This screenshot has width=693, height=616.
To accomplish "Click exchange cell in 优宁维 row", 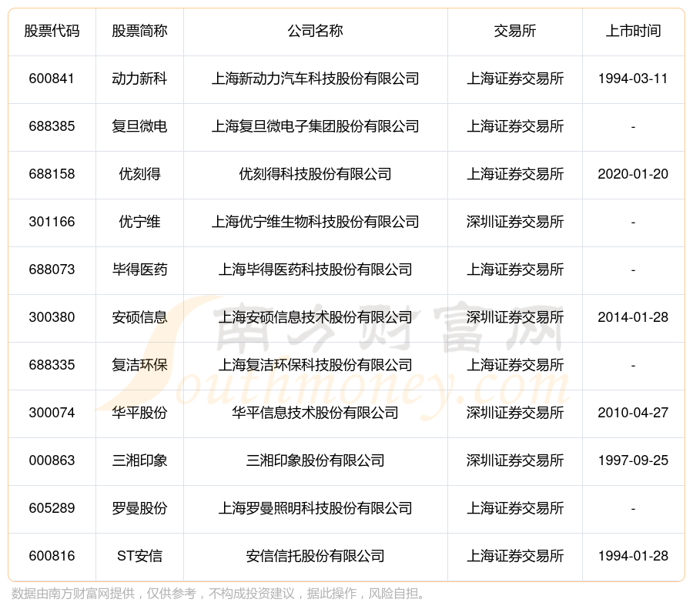I will coord(515,222).
